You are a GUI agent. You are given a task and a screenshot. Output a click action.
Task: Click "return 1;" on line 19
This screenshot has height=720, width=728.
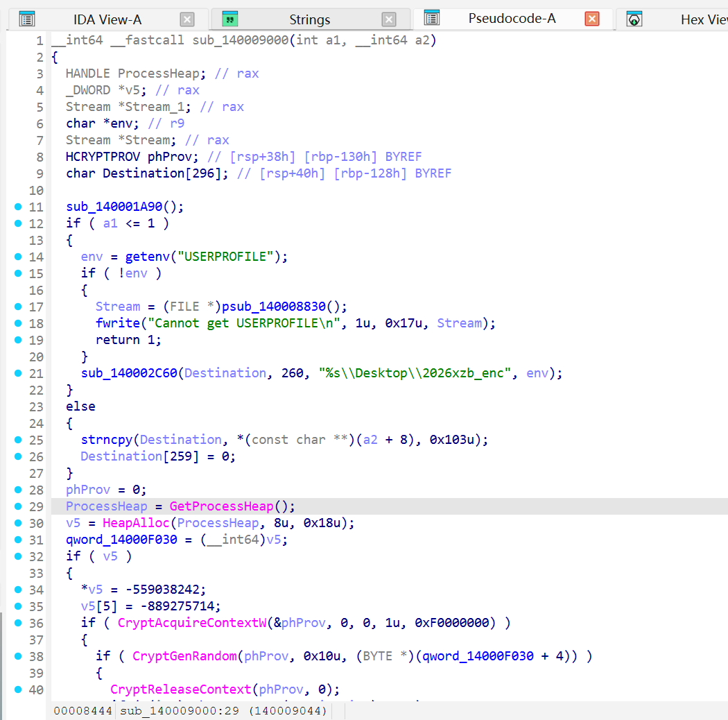128,340
